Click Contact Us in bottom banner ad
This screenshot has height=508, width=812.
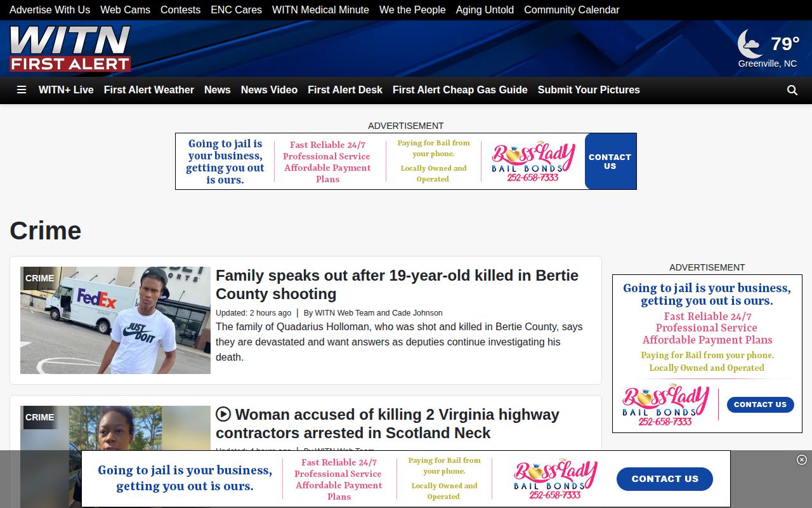pos(665,479)
